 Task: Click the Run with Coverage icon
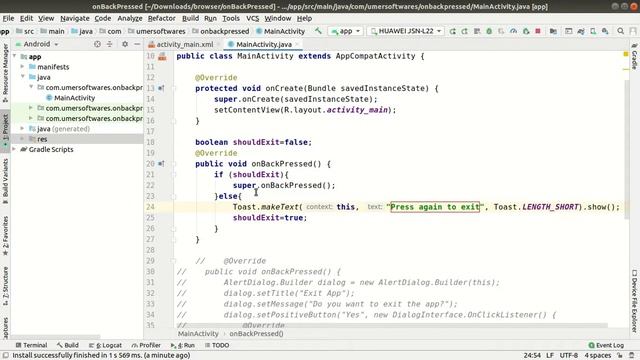coord(501,31)
